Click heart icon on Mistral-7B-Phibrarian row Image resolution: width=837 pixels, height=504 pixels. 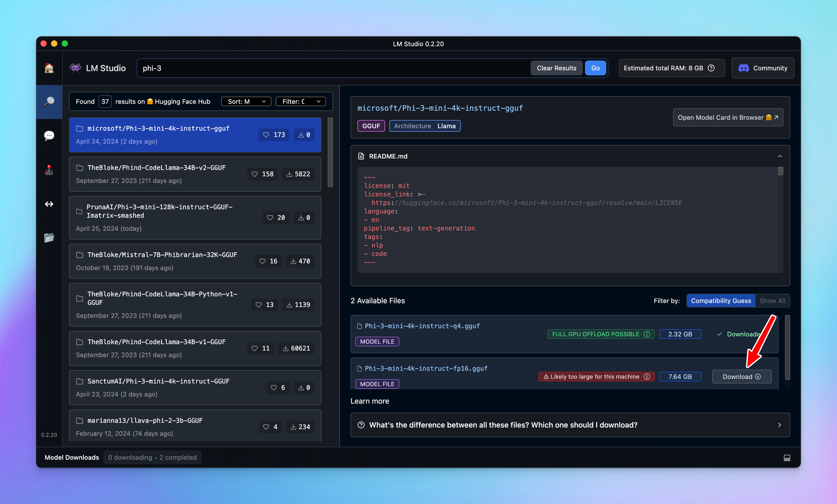click(262, 261)
